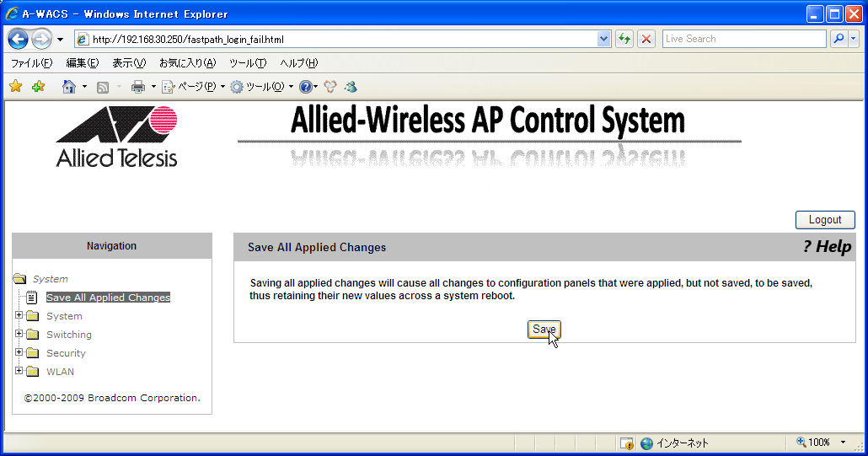This screenshot has height=456, width=868.
Task: Click the ©2000-2009 Broadcom Corporation text
Action: click(112, 398)
